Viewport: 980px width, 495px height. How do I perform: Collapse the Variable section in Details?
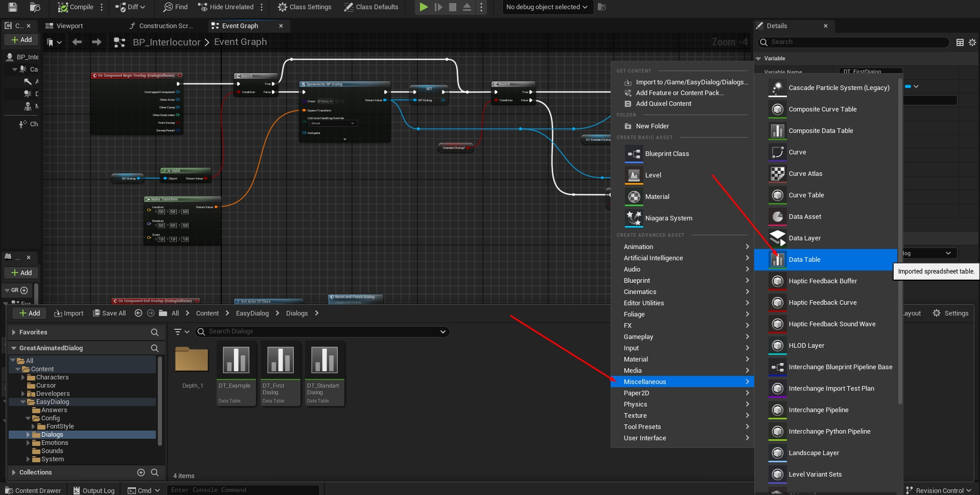(759, 59)
